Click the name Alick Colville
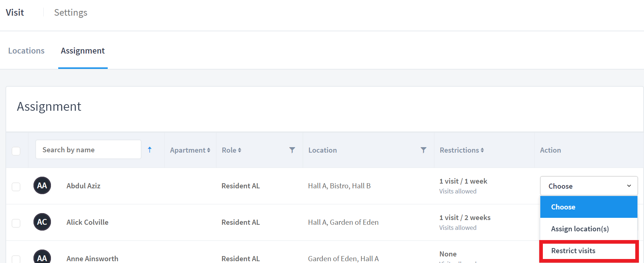This screenshot has width=644, height=263. 87,222
